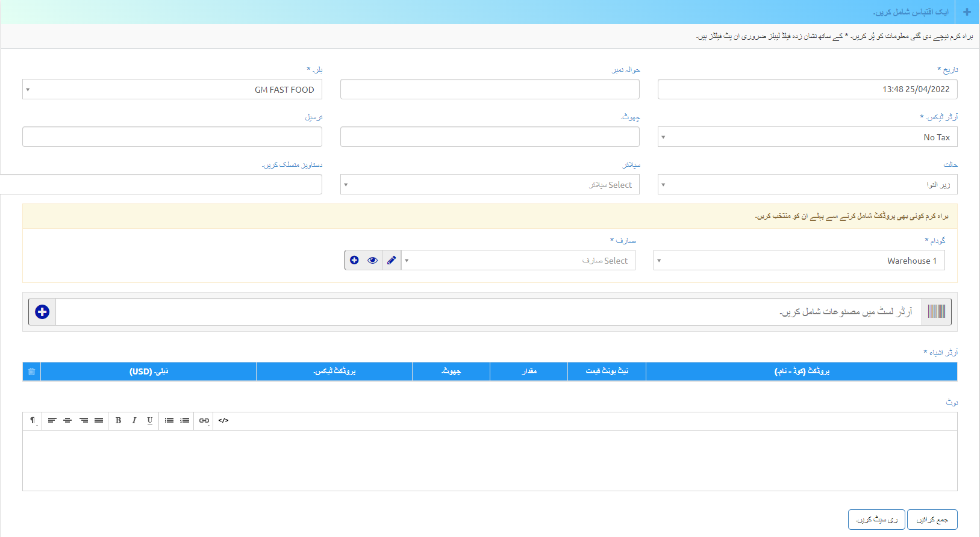View customer details with the eye icon
The image size is (980, 537).
click(373, 260)
